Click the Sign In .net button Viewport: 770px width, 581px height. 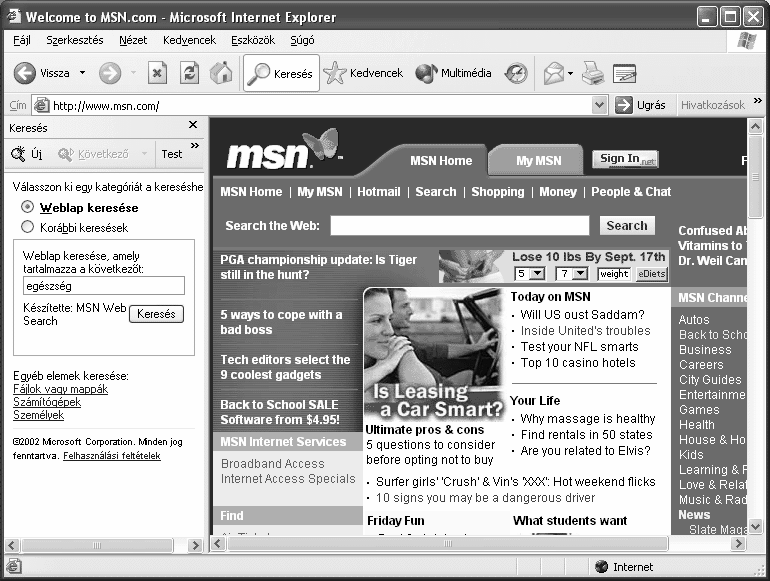click(625, 159)
